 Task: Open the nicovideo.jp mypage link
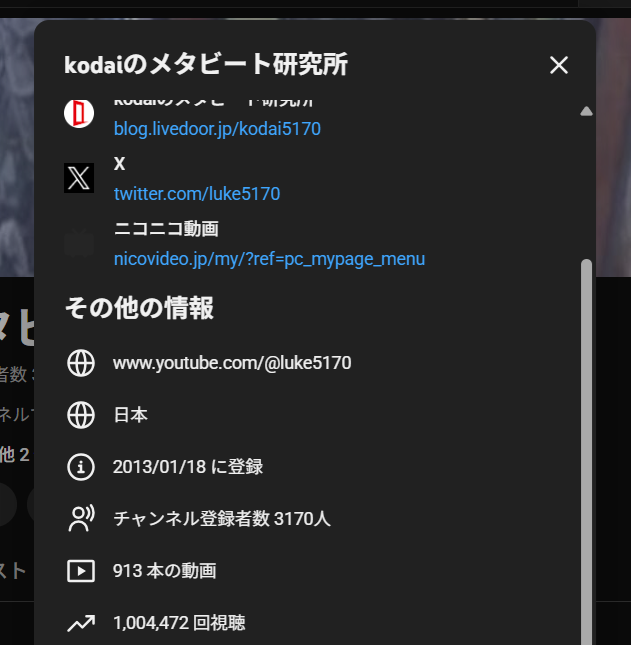pyautogui.click(x=269, y=259)
